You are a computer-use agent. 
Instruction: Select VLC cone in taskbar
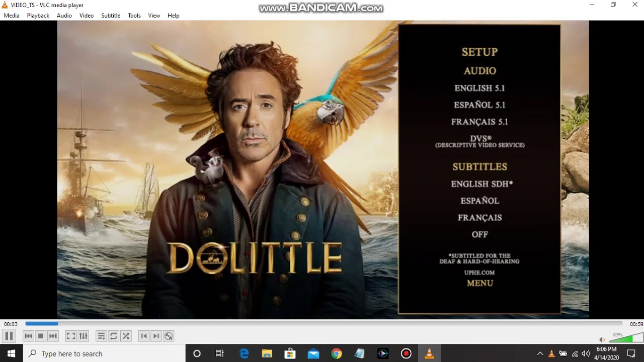pos(429,353)
